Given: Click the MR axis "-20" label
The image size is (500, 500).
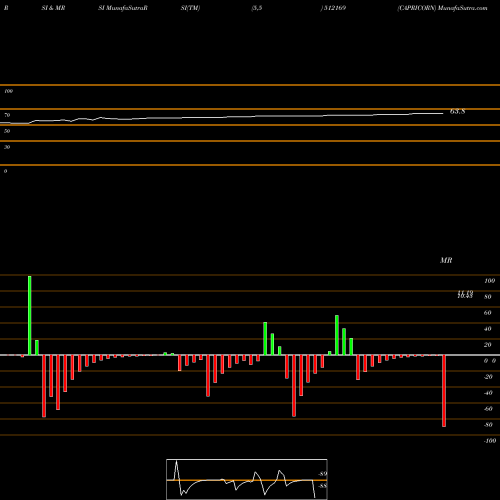Looking at the screenshot, I should coord(488,377).
